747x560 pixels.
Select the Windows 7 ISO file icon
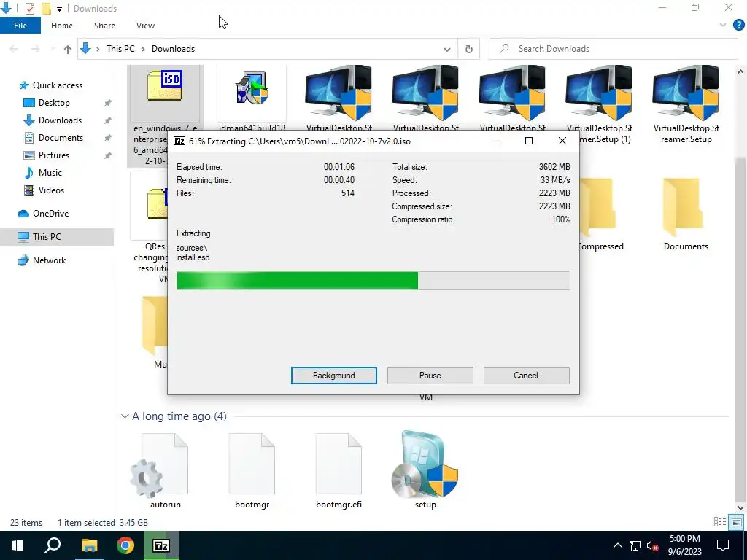coord(165,86)
